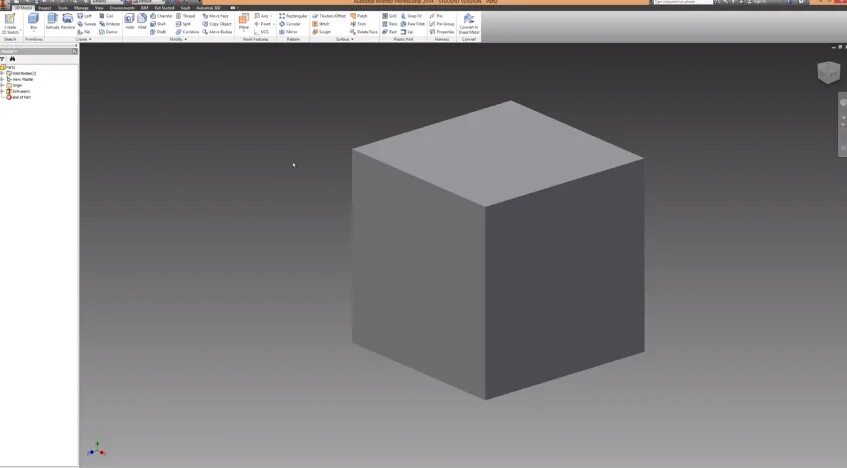Click the Create 2D Sketch tool
Screen dimensions: 847x468
(x=10, y=23)
